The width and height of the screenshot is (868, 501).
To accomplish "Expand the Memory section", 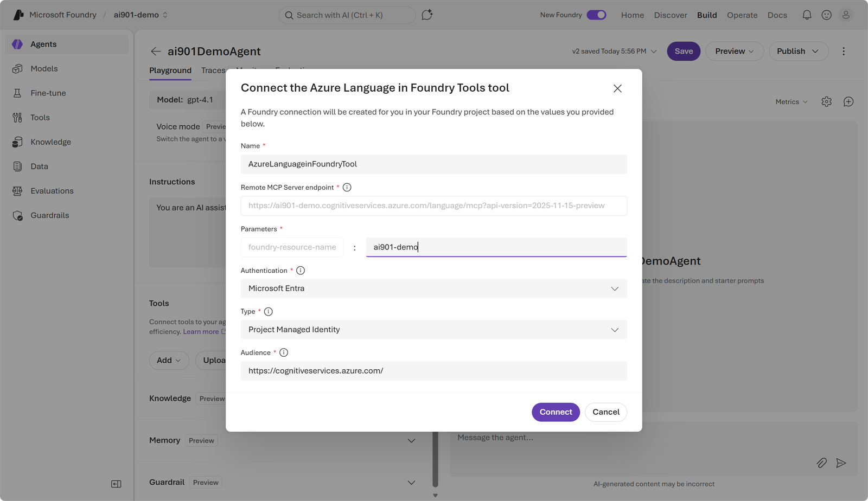I will click(x=411, y=441).
